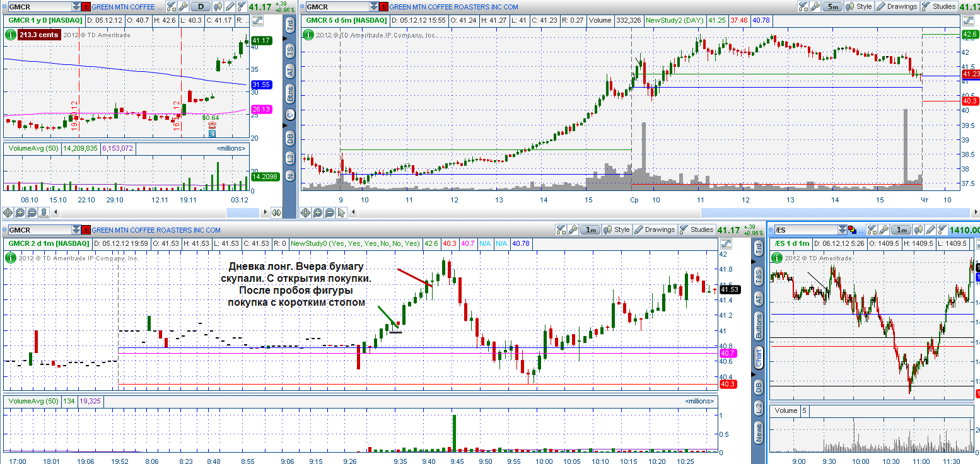Click candlestick style icon in daily chart toolbar
Image resolution: width=980 pixels, height=464 pixels.
pos(218,7)
